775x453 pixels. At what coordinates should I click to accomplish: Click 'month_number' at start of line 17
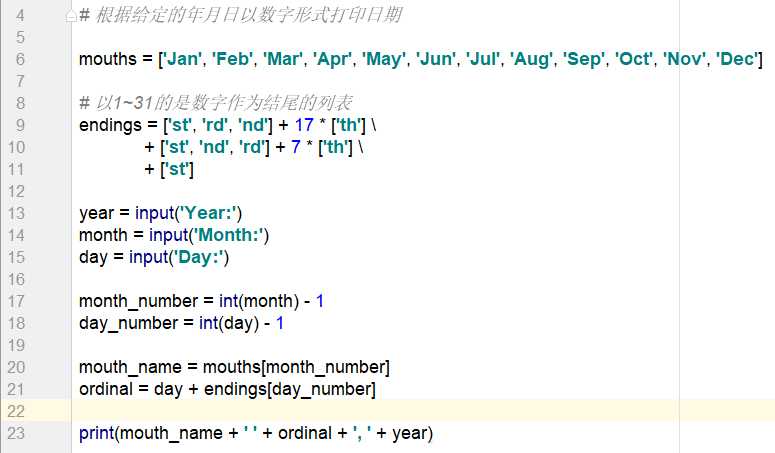point(138,301)
